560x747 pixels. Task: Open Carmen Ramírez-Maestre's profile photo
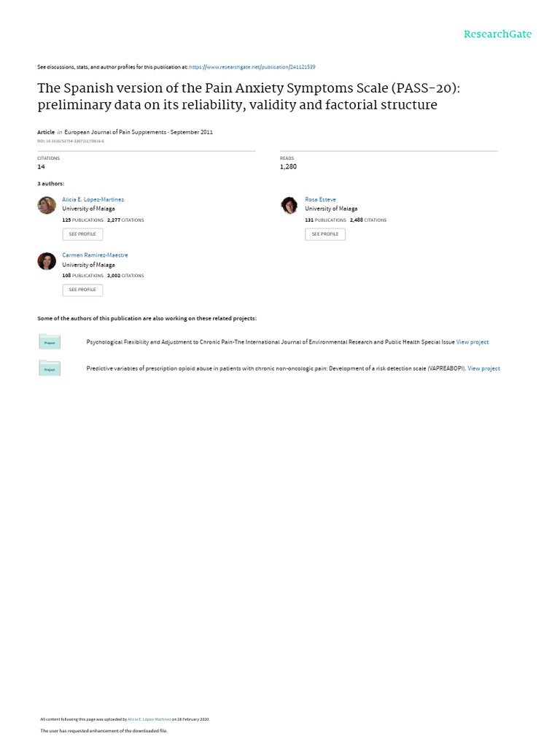(x=47, y=261)
